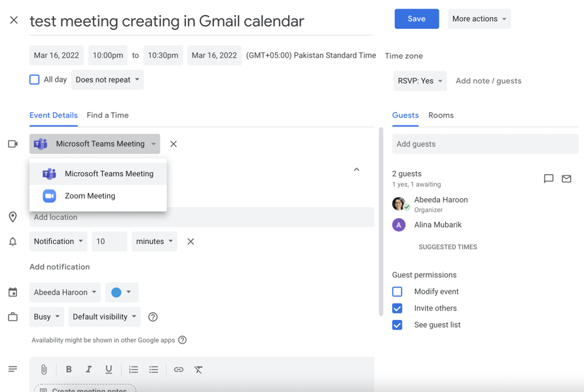584x392 pixels.
Task: Email all guests via the envelope icon
Action: click(566, 178)
